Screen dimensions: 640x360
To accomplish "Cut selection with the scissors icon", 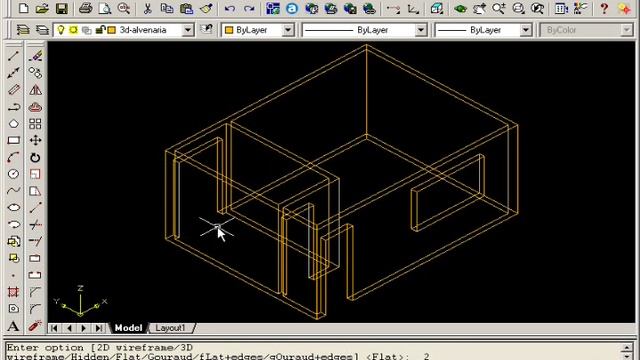I will 147,8.
